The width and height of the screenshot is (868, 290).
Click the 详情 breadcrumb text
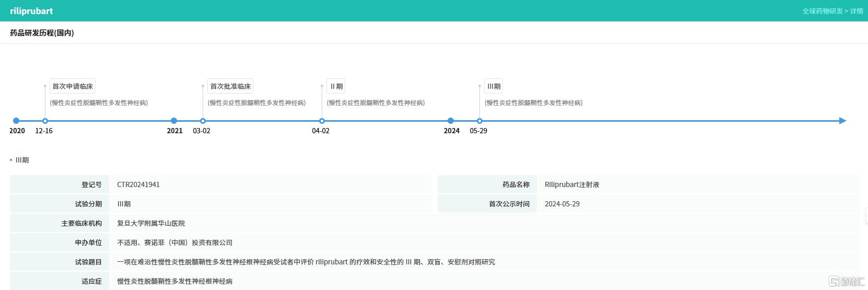pos(857,11)
